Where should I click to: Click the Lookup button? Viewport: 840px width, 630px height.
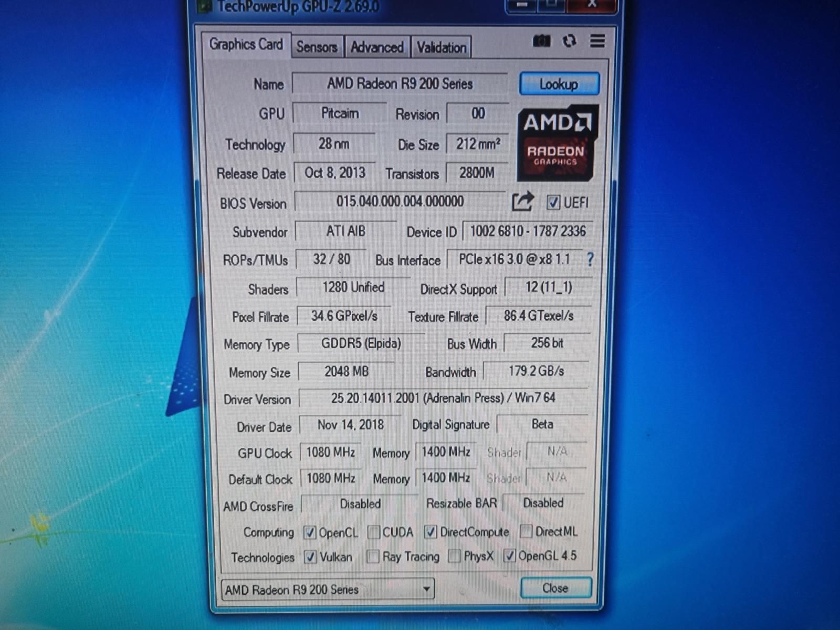(559, 84)
